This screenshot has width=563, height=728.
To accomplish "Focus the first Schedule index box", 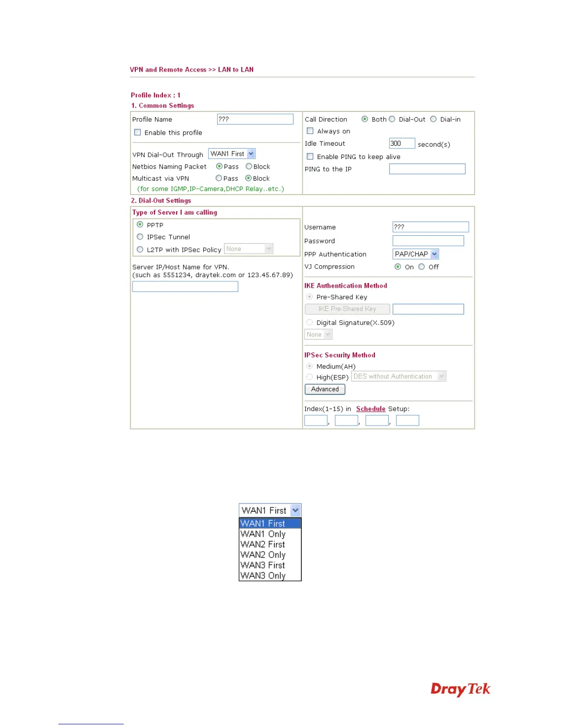I will pos(316,421).
